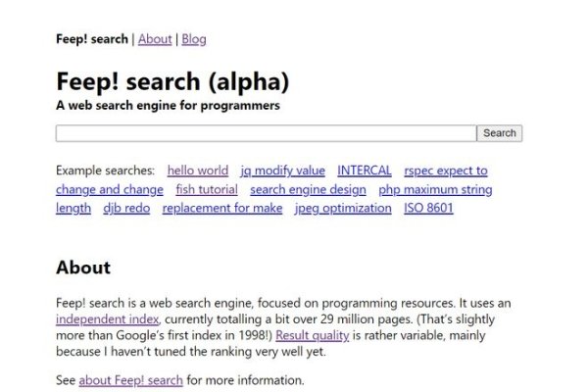Click the search text input field
Image resolution: width=588 pixels, height=392 pixels.
coord(266,133)
